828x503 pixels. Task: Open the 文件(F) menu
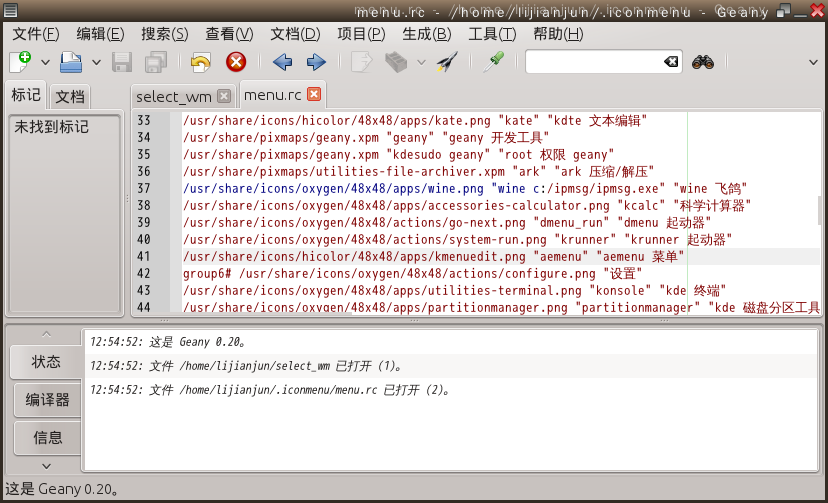(x=36, y=34)
